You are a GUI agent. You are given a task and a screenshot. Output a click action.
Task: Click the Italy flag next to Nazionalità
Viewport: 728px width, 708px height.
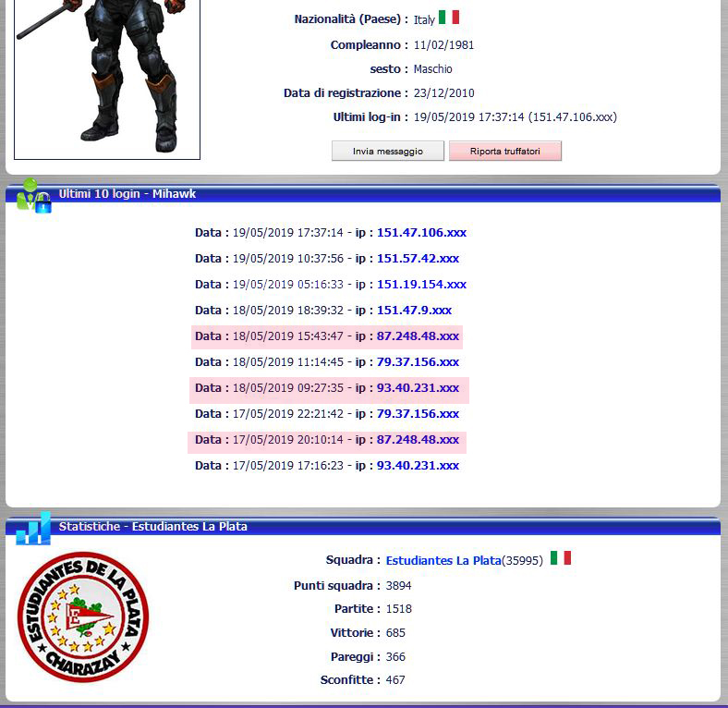pos(449,18)
